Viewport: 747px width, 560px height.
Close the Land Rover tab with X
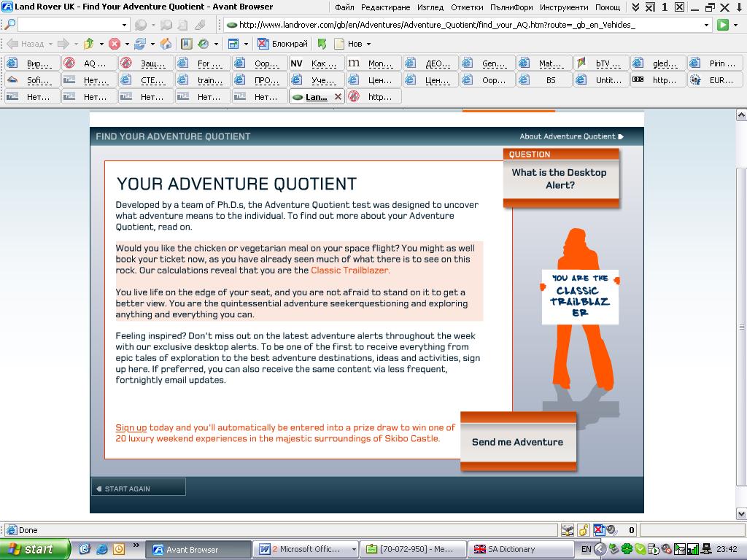pyautogui.click(x=338, y=97)
